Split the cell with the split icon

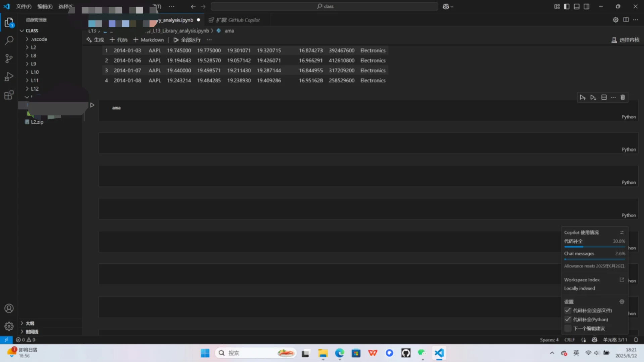pos(604,97)
